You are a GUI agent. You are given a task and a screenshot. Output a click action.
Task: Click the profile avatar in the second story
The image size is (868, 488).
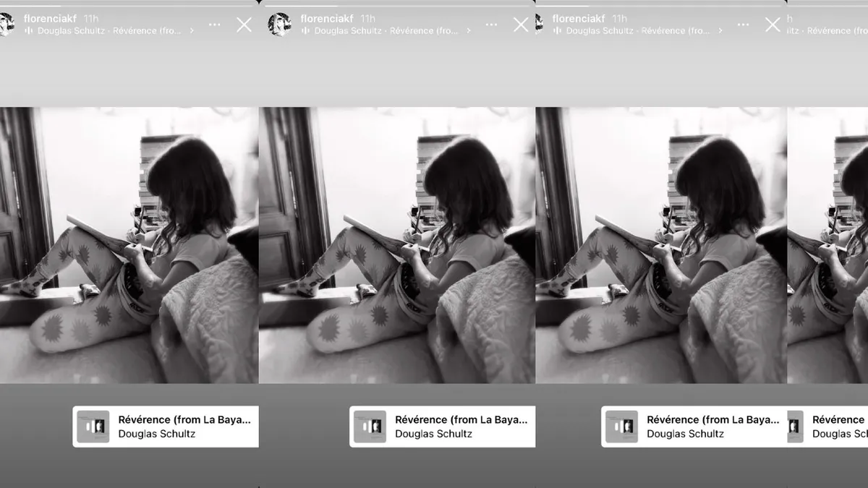[279, 24]
